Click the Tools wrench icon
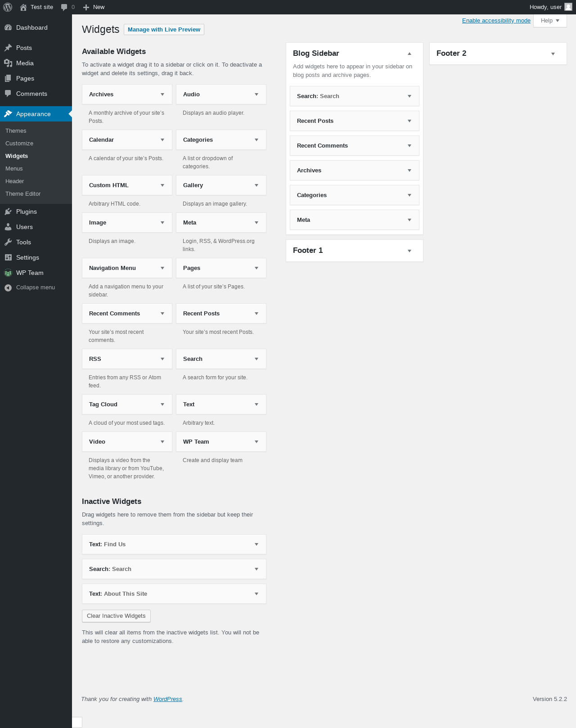576x728 pixels. coord(8,242)
